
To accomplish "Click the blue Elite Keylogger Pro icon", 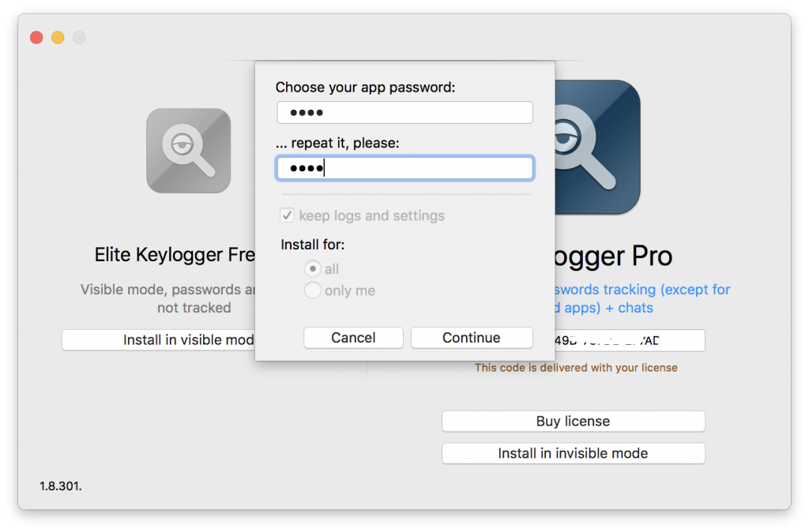I will [x=597, y=147].
